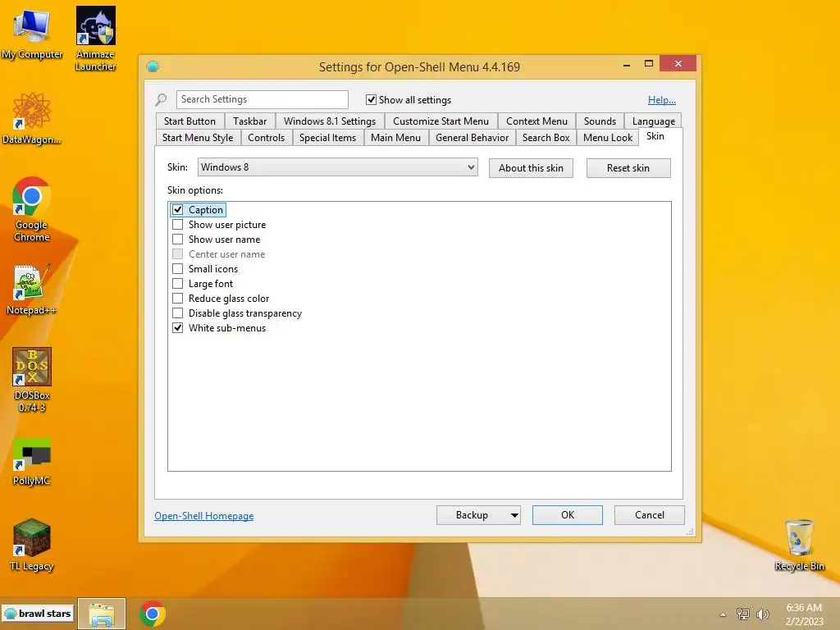Screen dimensions: 840x630
Task: Uncheck the Caption option
Action: 178,210
